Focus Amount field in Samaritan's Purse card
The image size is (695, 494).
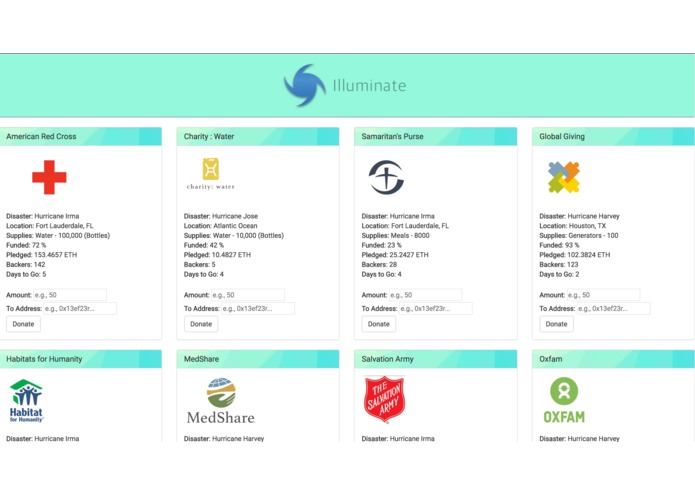pyautogui.click(x=426, y=295)
